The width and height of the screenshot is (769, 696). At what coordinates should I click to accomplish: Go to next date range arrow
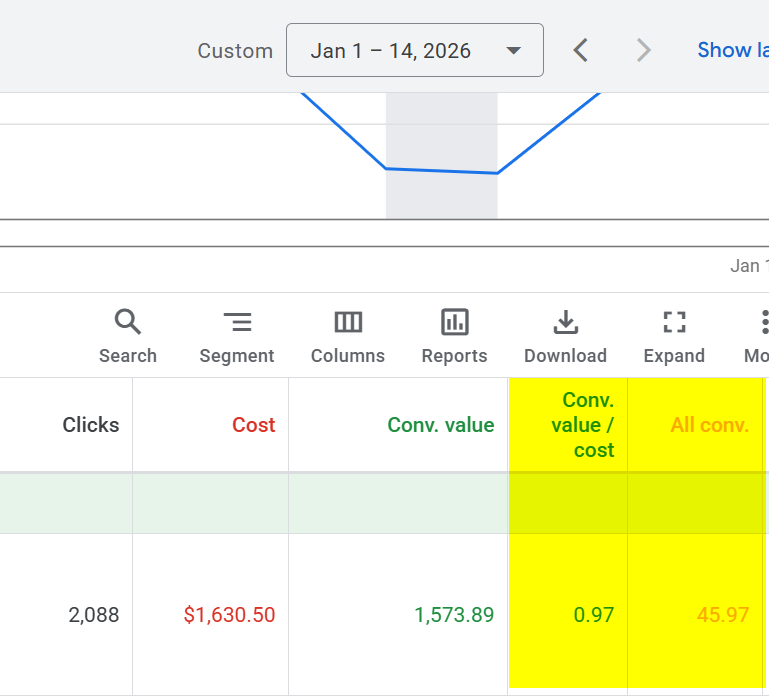(x=643, y=50)
